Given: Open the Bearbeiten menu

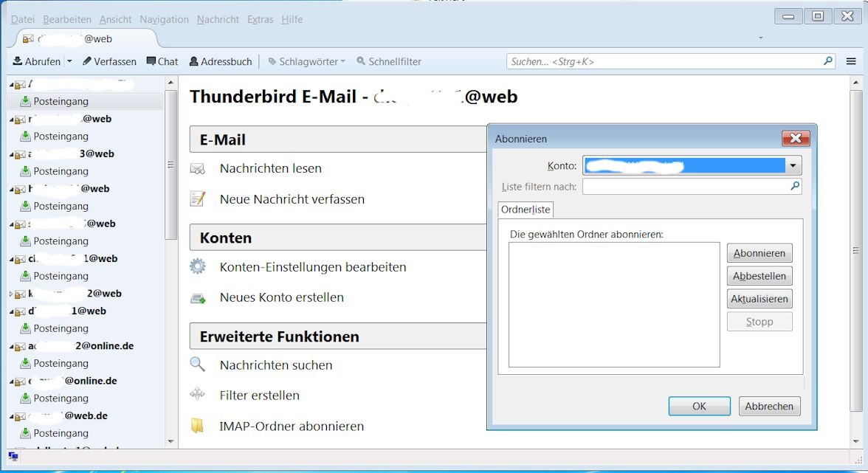Looking at the screenshot, I should pyautogui.click(x=67, y=19).
